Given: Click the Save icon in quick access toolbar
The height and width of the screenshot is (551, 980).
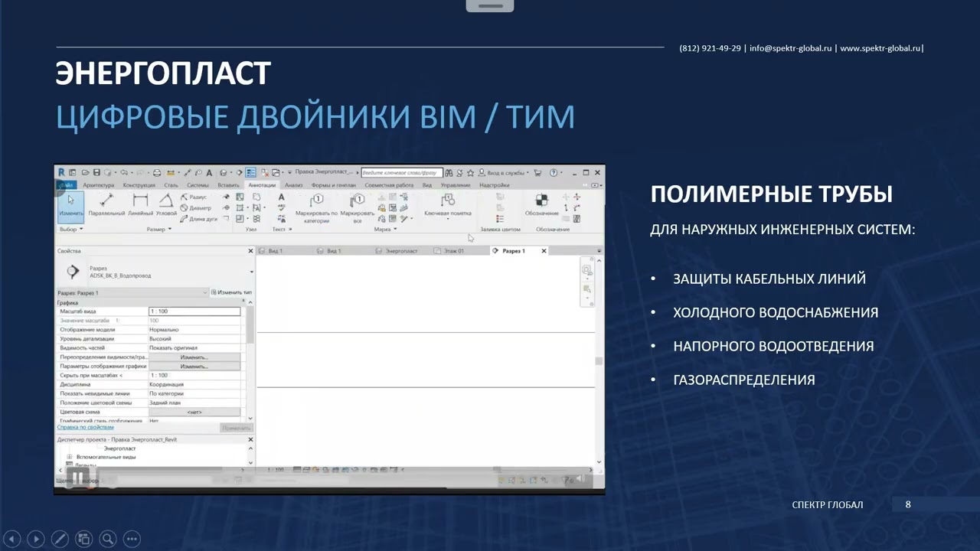Looking at the screenshot, I should point(96,173).
